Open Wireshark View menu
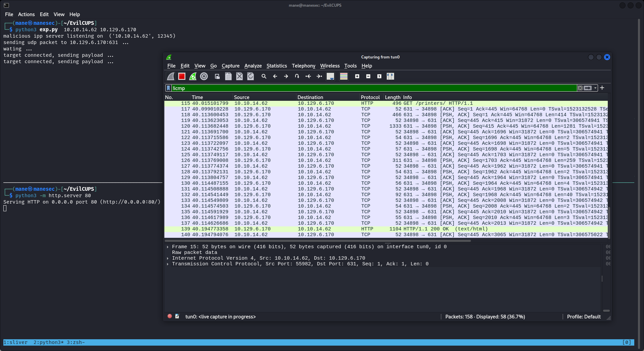Screen dimensions: 644x351 [200, 66]
